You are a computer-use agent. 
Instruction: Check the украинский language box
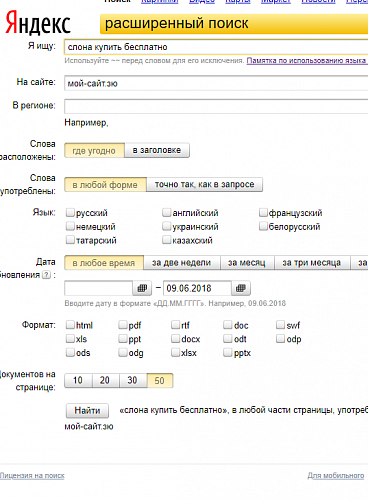pyautogui.click(x=166, y=226)
